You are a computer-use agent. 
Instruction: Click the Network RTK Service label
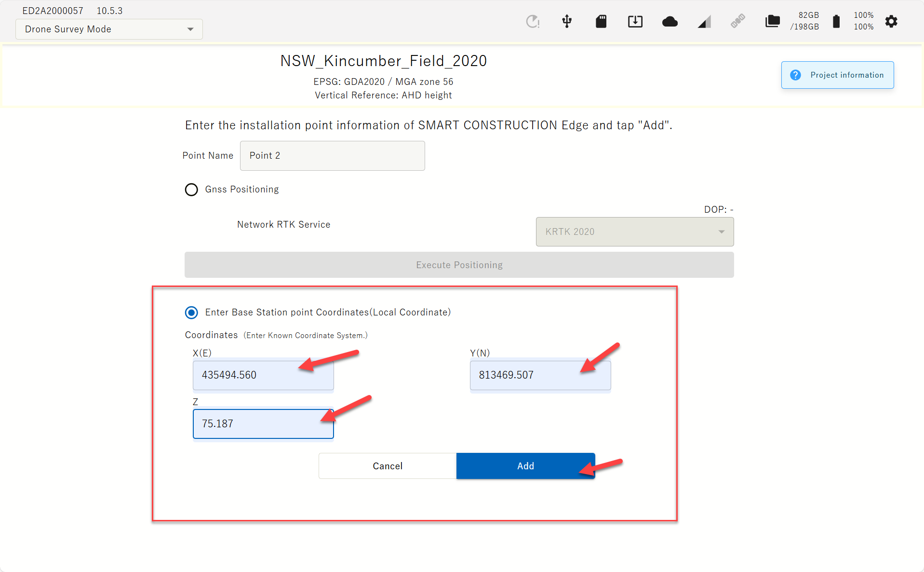pyautogui.click(x=283, y=224)
